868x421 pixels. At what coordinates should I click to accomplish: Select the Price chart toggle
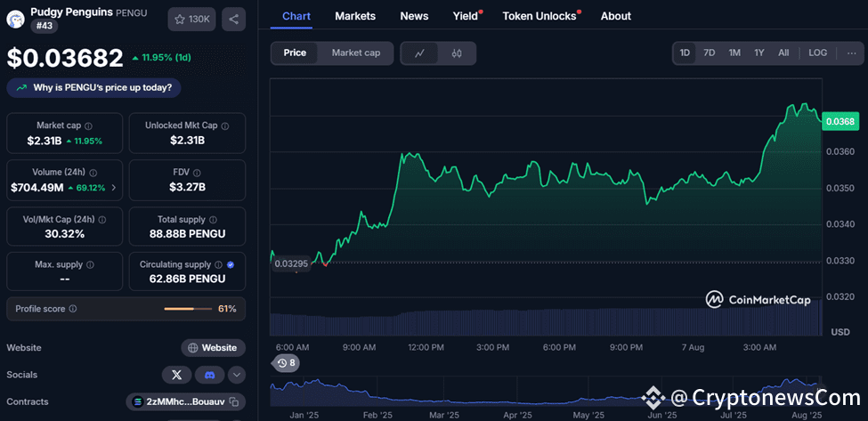(x=295, y=53)
